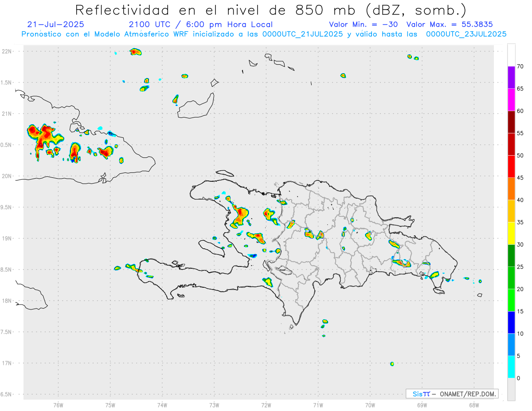
Task: Click the purple 65–70 dBZ legend segment
Action: pyautogui.click(x=511, y=78)
